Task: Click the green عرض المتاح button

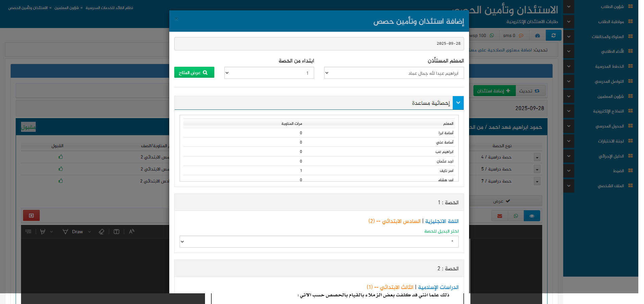Action: click(194, 72)
